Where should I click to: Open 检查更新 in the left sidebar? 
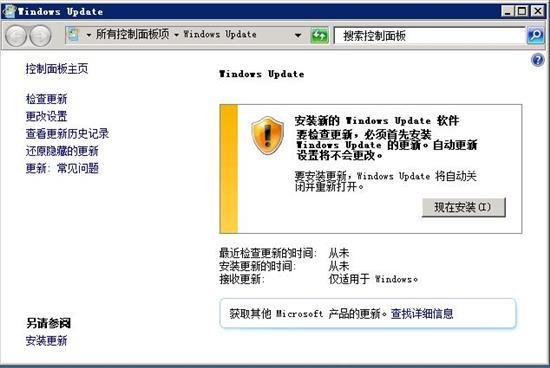click(x=46, y=99)
